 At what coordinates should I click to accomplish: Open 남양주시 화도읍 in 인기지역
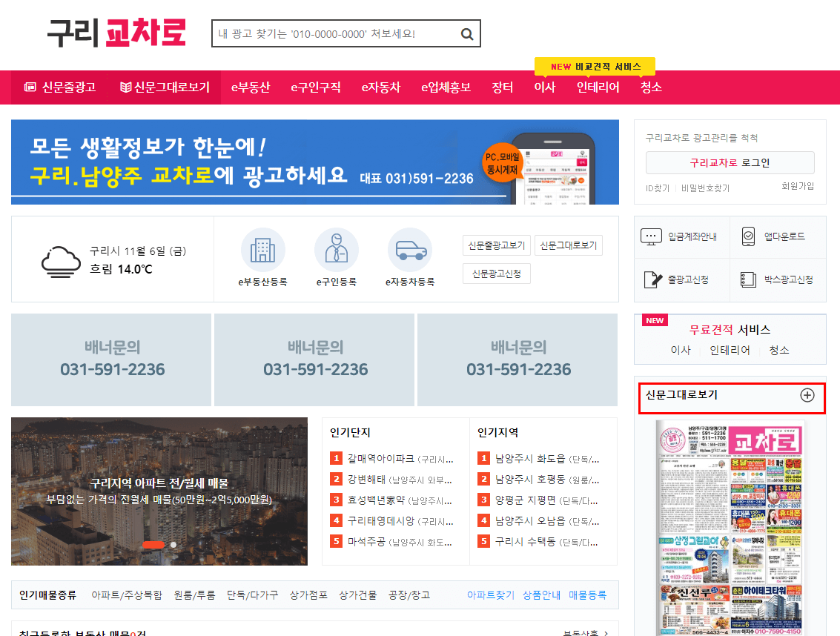pyautogui.click(x=547, y=459)
